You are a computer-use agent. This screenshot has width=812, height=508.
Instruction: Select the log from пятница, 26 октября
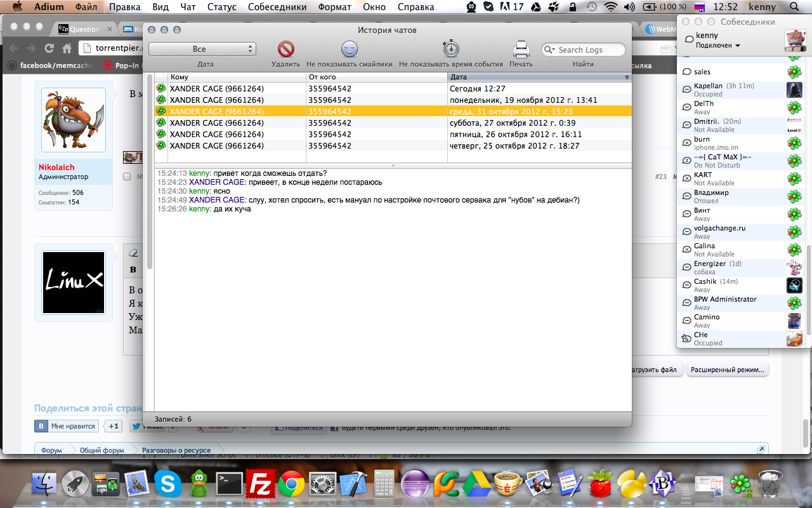(x=393, y=135)
